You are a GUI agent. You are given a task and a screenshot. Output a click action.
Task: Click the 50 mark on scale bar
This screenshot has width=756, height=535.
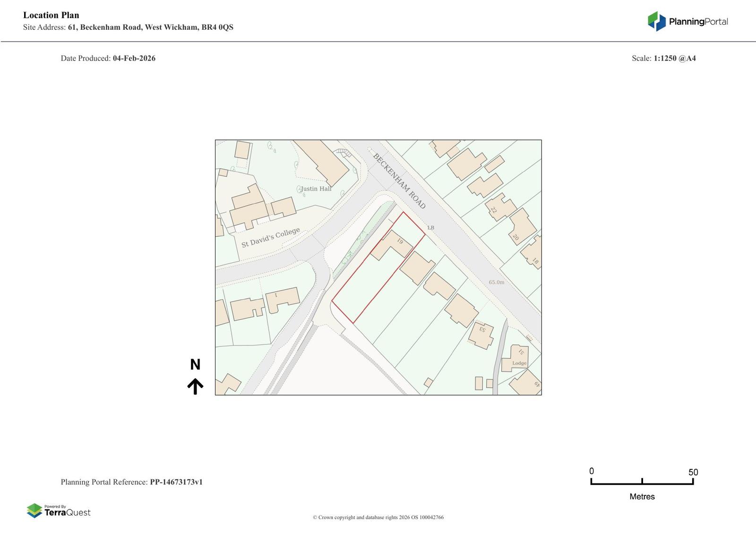(x=693, y=472)
